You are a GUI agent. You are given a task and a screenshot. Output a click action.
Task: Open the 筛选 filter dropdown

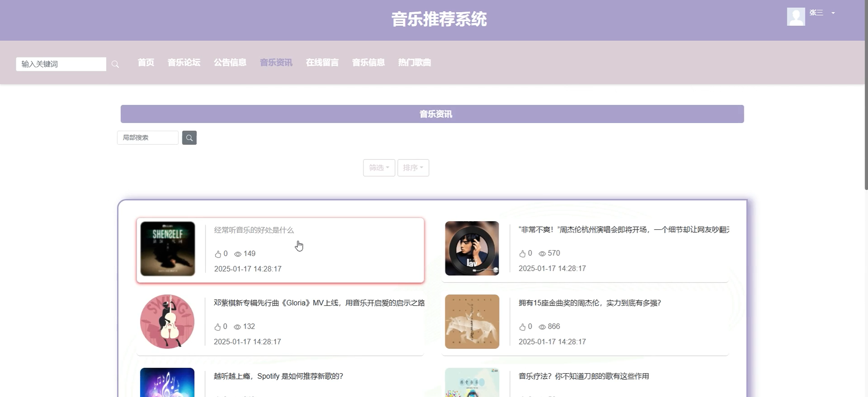379,168
